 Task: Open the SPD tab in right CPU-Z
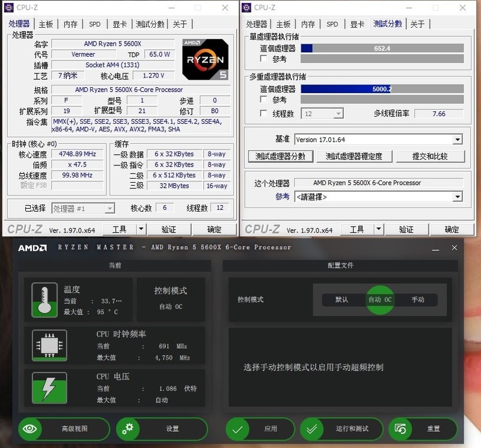332,23
